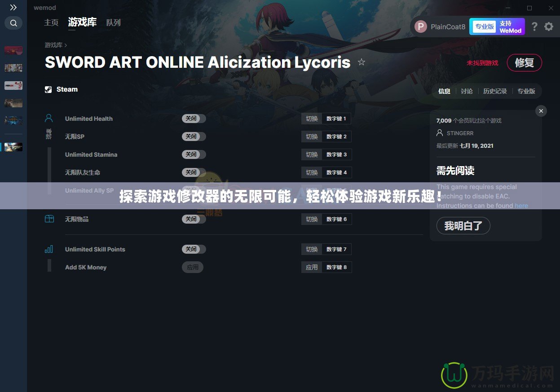This screenshot has width=560, height=392.
Task: Change hotkey 数字键 6
Action: (337, 219)
